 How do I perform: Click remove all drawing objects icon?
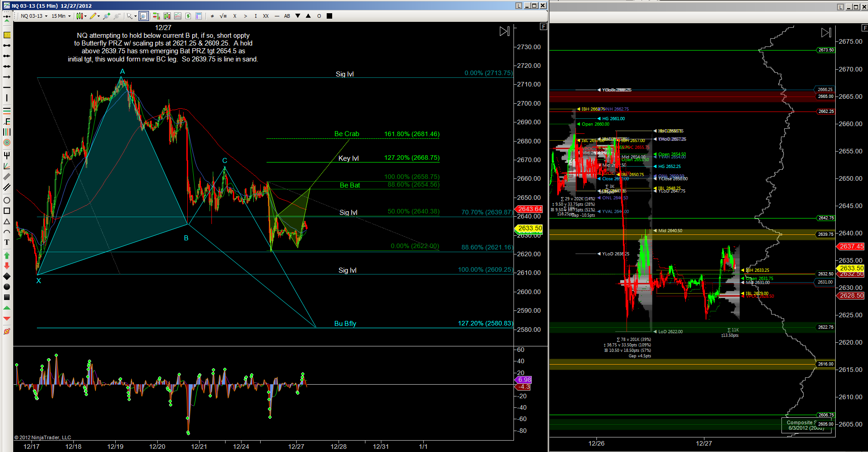(7, 331)
